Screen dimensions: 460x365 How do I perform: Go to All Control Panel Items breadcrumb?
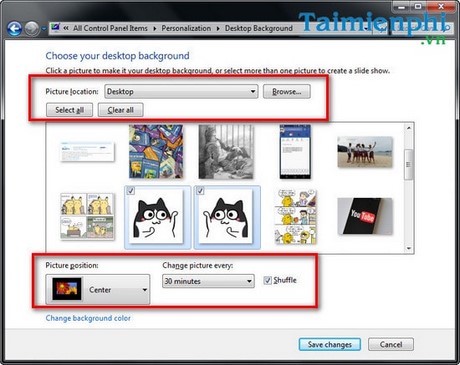pos(110,28)
